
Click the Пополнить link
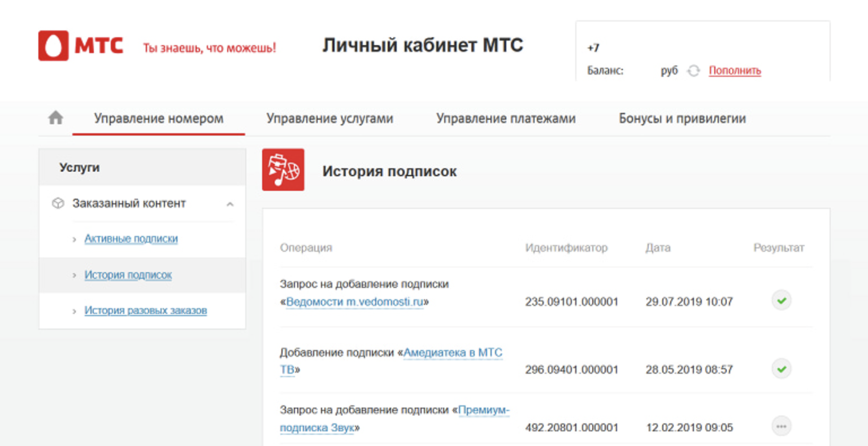[x=735, y=71]
